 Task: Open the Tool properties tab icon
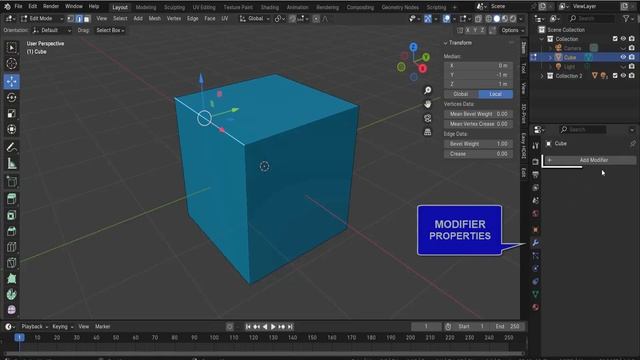[536, 146]
